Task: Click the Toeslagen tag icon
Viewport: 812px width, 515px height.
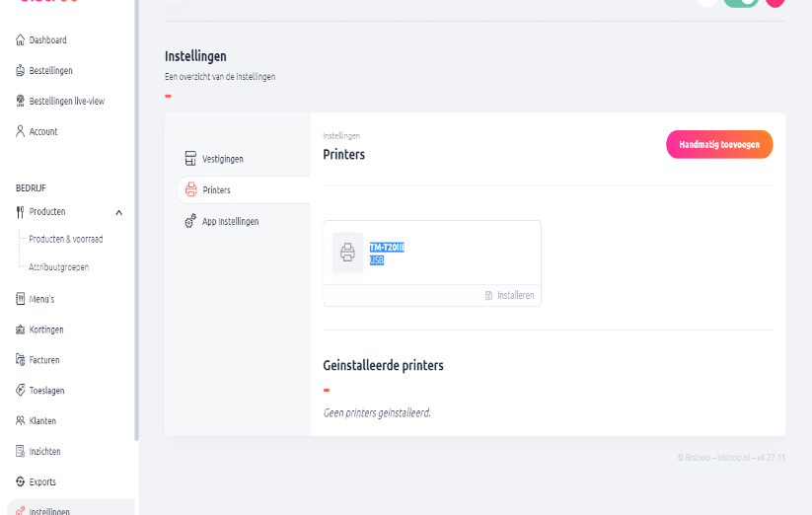Action: 20,391
